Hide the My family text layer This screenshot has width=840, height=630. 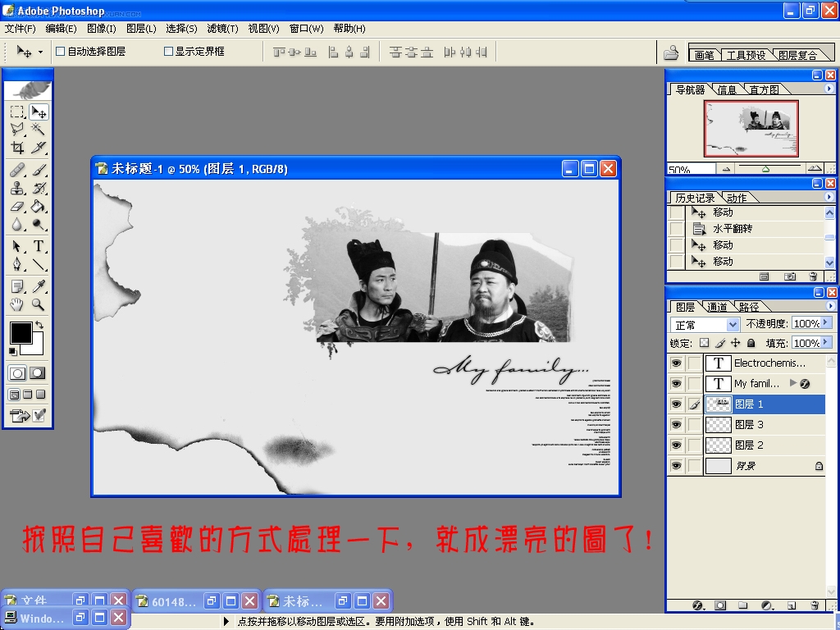[677, 384]
